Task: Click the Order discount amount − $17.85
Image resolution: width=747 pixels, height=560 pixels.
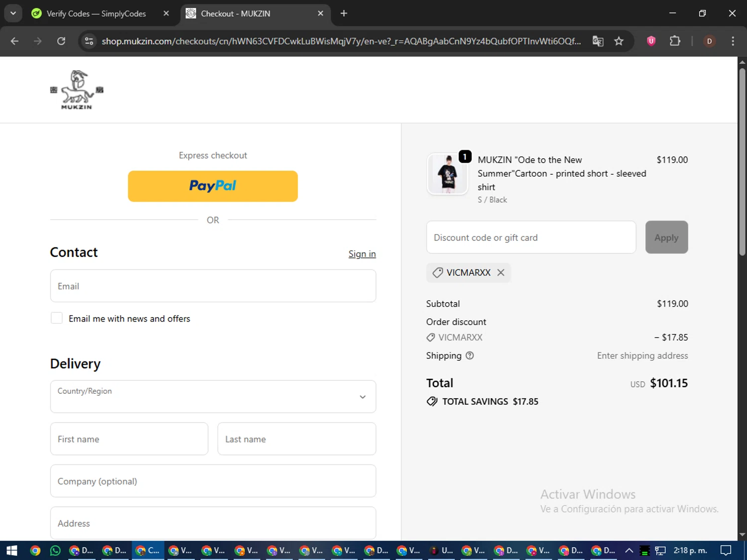Action: pos(671,337)
